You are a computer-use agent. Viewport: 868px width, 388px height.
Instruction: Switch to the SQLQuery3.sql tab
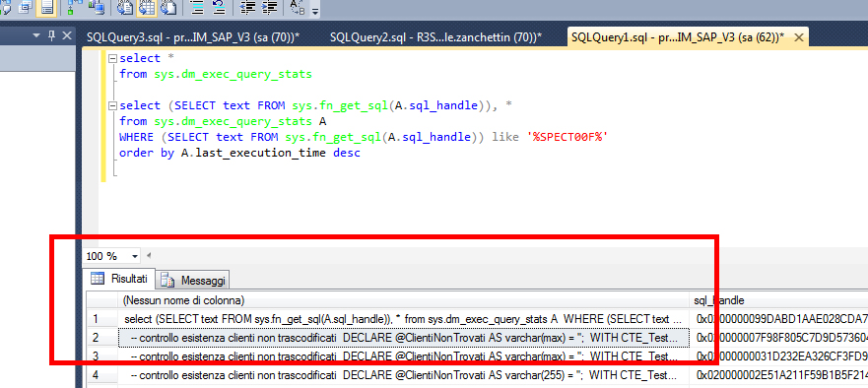(x=193, y=37)
